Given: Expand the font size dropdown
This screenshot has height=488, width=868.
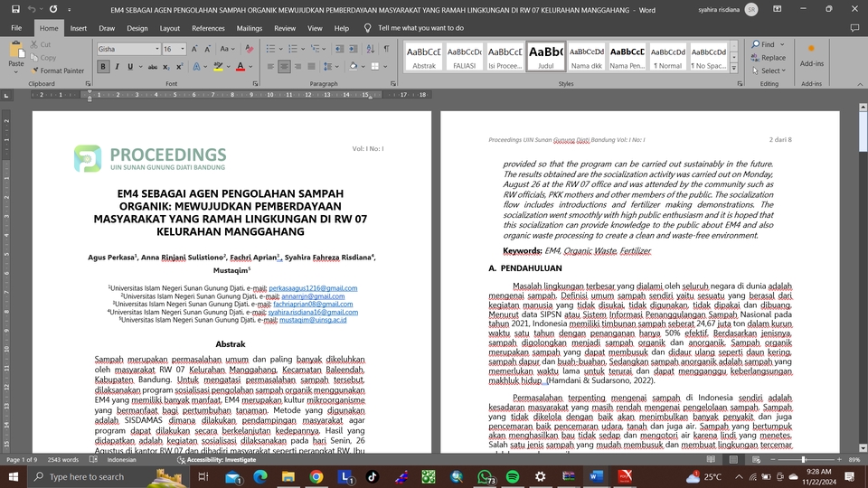Looking at the screenshot, I should (181, 49).
